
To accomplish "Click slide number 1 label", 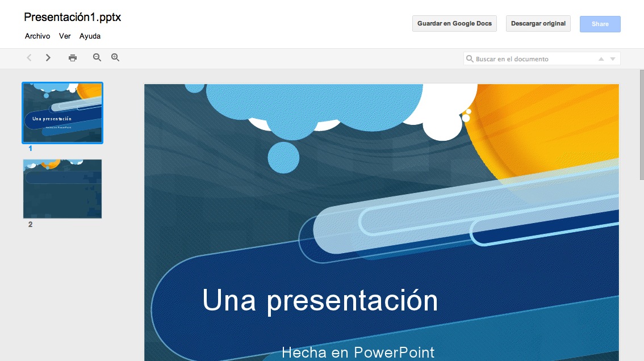I will click(x=30, y=148).
